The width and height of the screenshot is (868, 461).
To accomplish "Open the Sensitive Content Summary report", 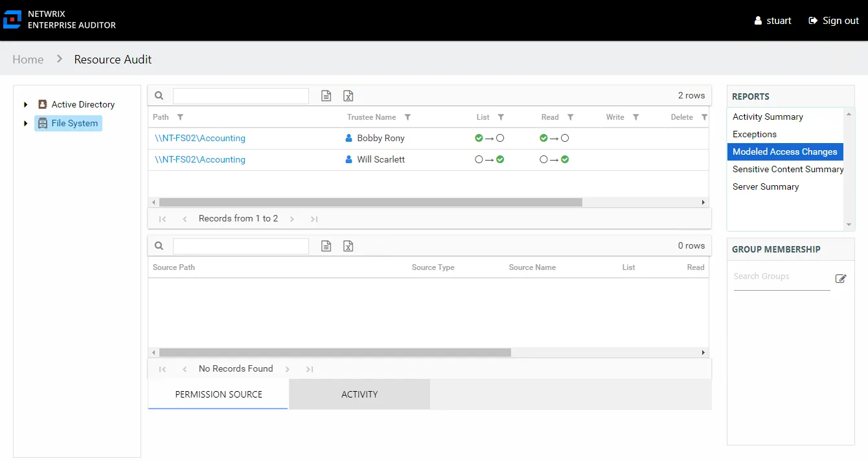I will pos(785,169).
